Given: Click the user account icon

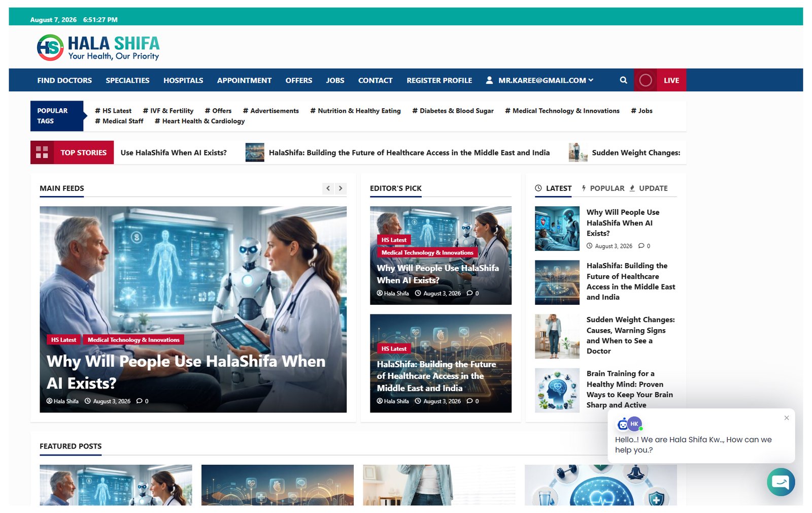Looking at the screenshot, I should 489,80.
